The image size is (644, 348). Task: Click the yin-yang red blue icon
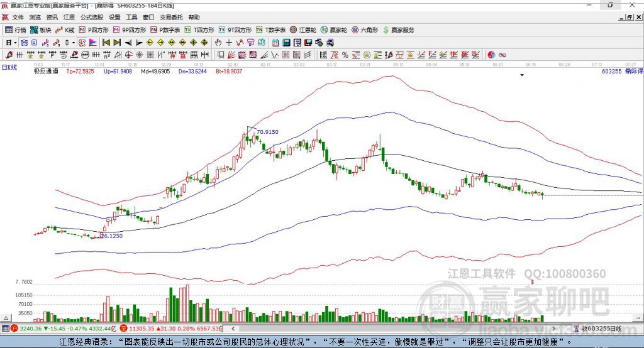point(491,55)
